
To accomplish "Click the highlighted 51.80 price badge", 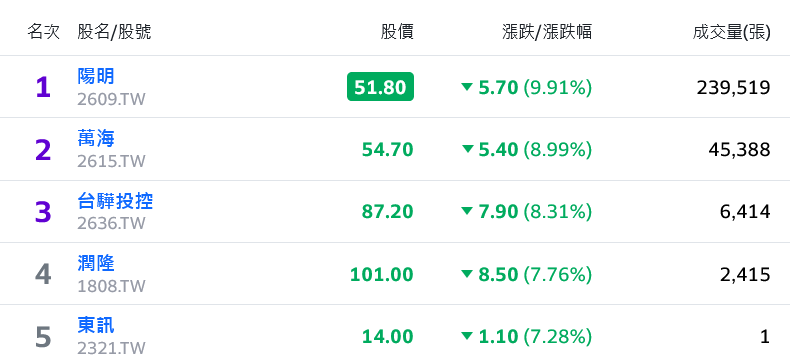I will [380, 87].
